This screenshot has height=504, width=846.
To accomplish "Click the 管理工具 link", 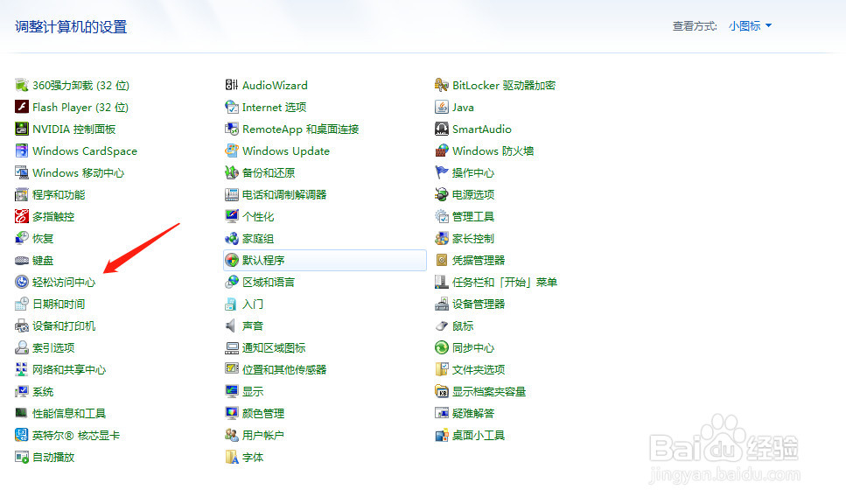I will (x=473, y=216).
